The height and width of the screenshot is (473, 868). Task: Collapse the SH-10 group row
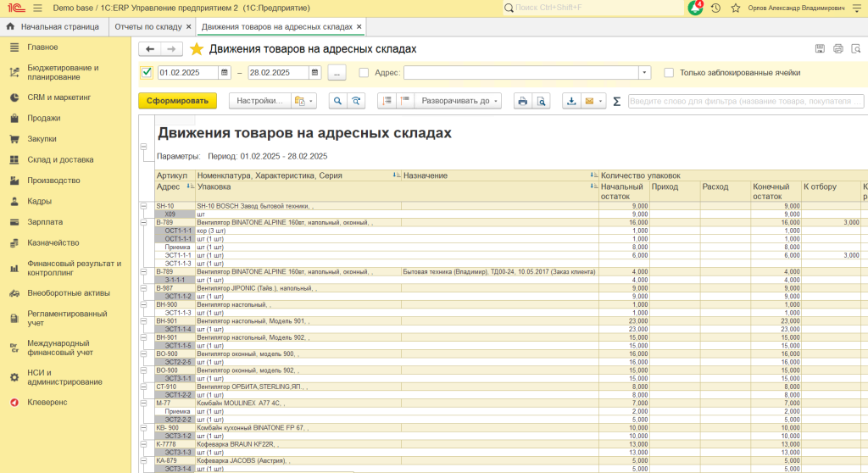coord(143,206)
